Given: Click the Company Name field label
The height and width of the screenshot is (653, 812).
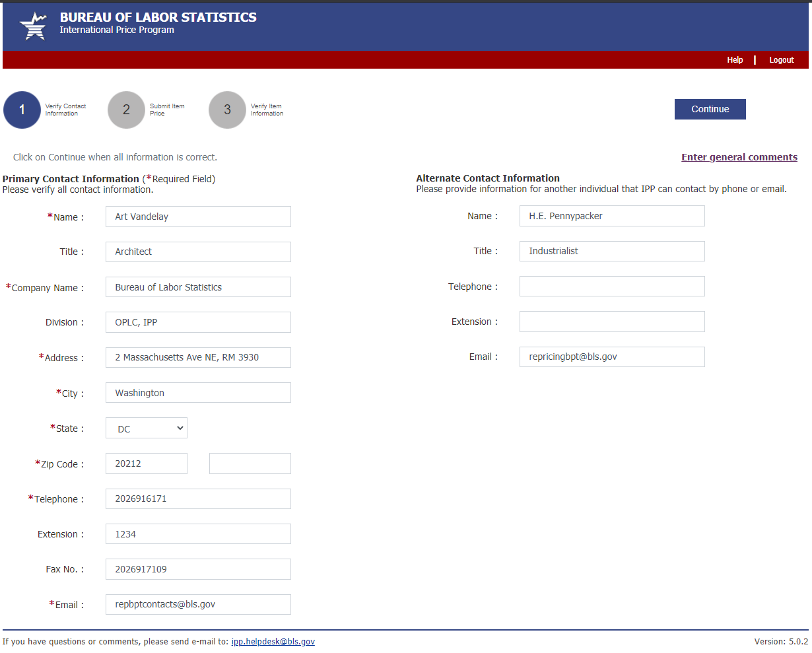Looking at the screenshot, I should 45,288.
